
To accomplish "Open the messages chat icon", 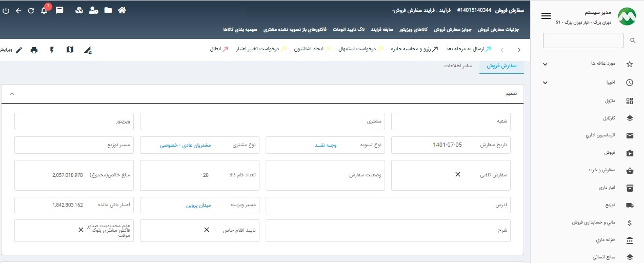I will [x=59, y=10].
